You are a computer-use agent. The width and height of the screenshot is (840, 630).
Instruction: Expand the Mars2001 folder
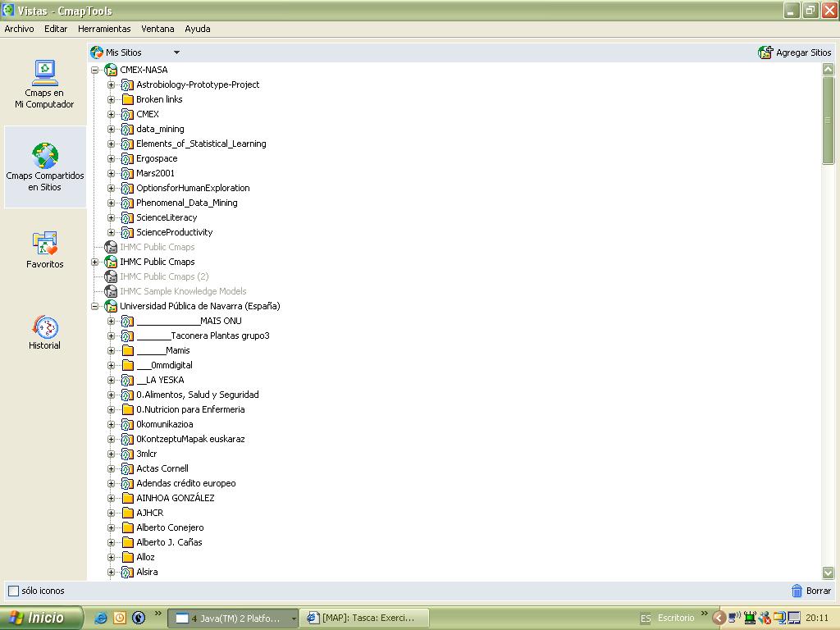pos(111,173)
